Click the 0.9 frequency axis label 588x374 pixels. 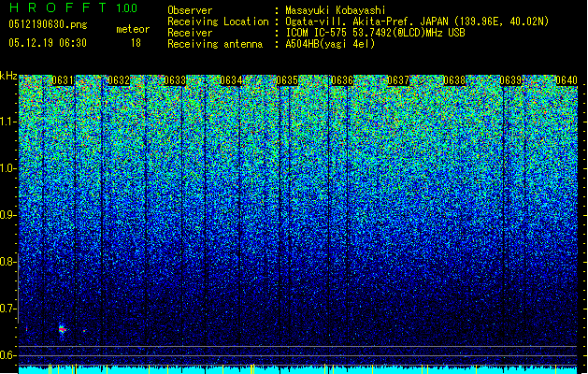click(x=8, y=215)
